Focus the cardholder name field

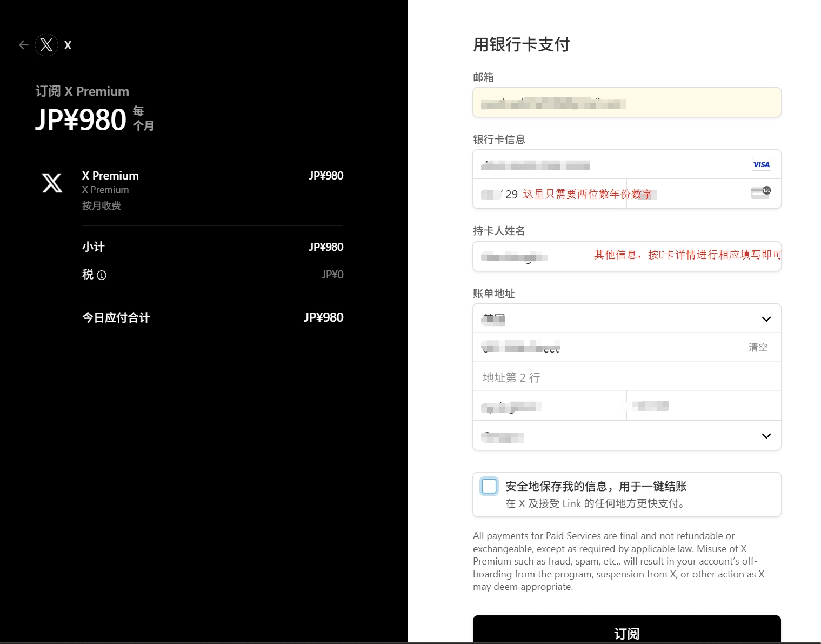point(627,256)
